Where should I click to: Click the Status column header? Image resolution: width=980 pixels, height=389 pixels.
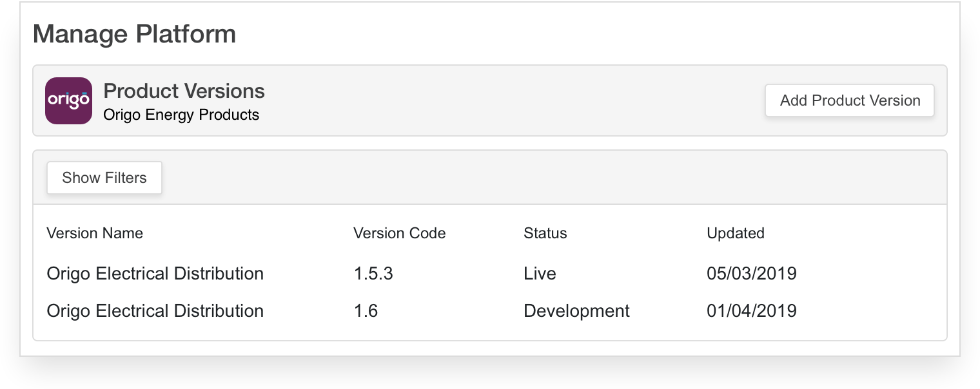click(545, 233)
